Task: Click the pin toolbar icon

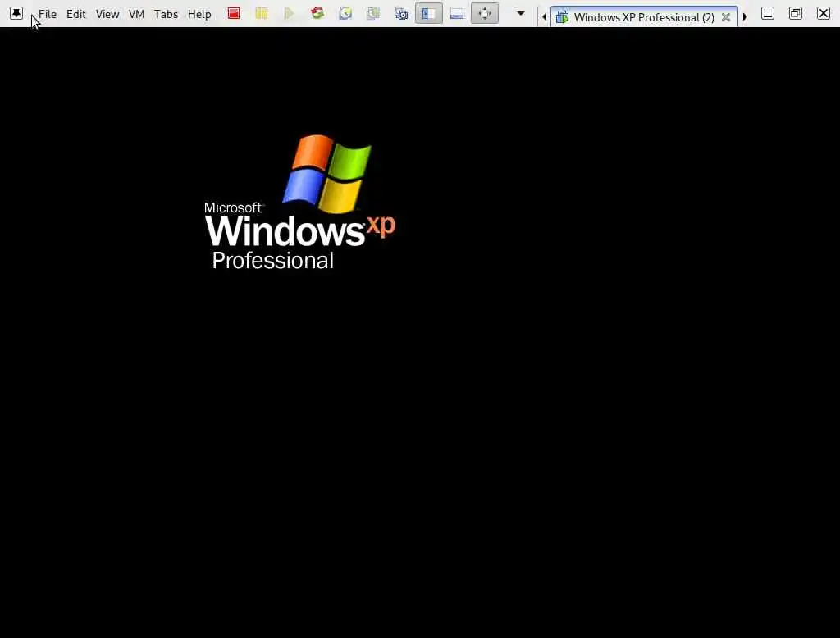Action: pyautogui.click(x=16, y=13)
